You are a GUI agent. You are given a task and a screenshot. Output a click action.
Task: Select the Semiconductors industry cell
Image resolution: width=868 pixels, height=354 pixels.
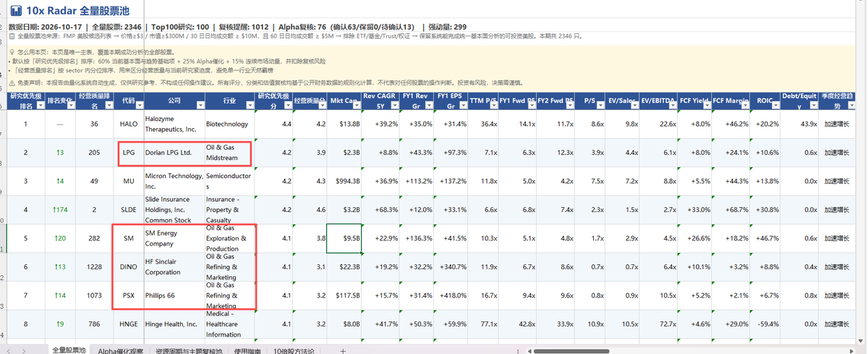(230, 181)
